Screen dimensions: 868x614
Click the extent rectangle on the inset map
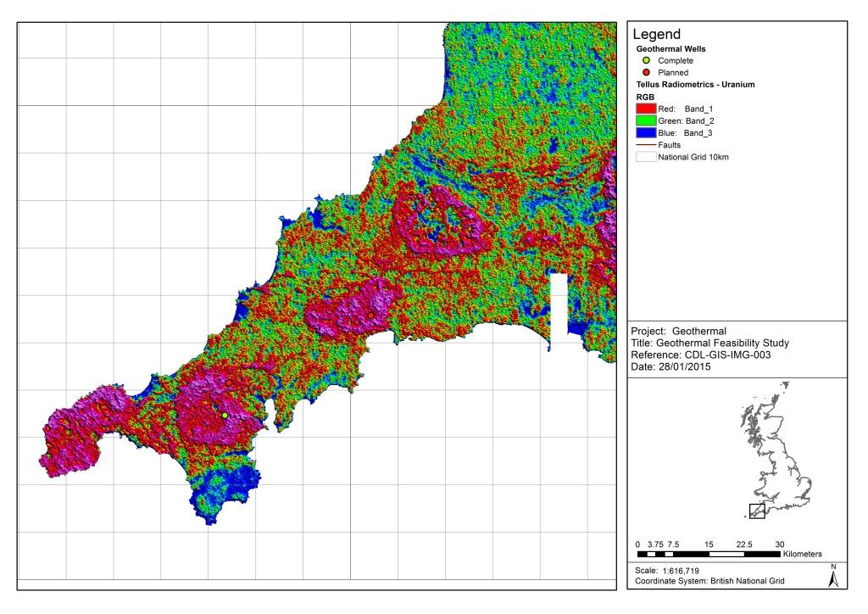coord(757,510)
